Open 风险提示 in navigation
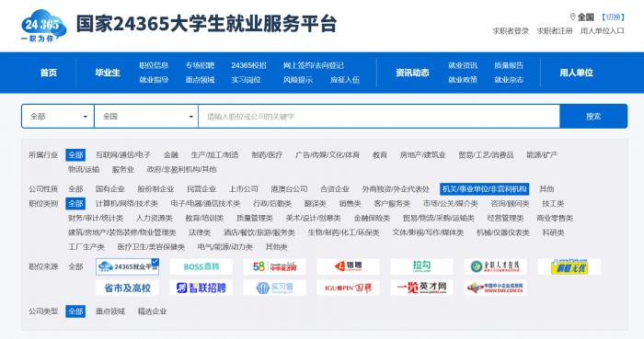The image size is (644, 339). (x=297, y=80)
